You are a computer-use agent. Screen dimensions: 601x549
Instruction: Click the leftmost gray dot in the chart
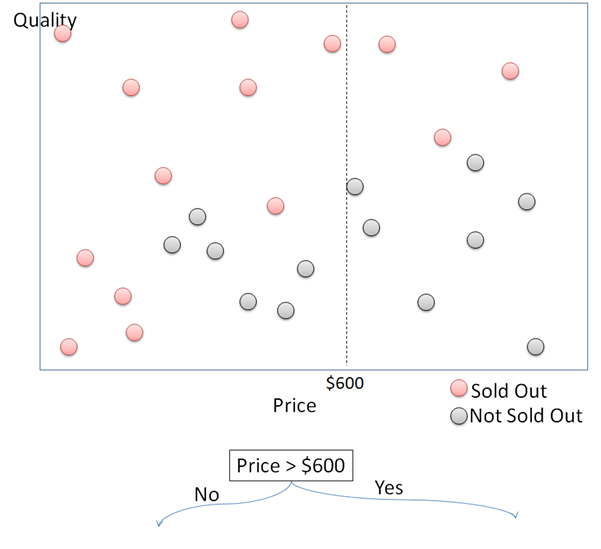172,244
